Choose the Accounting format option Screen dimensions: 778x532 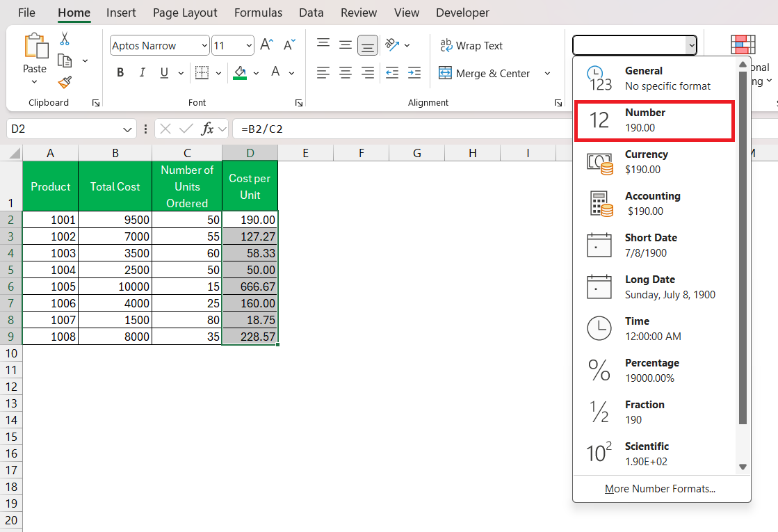click(x=654, y=204)
